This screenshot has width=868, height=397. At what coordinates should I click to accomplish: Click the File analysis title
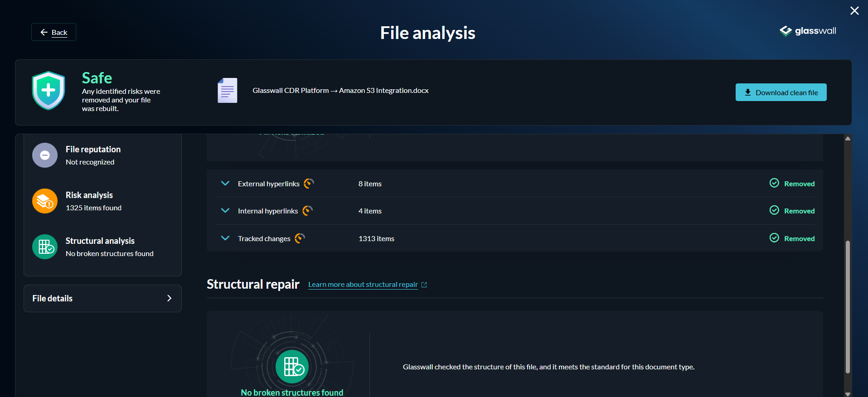click(427, 33)
